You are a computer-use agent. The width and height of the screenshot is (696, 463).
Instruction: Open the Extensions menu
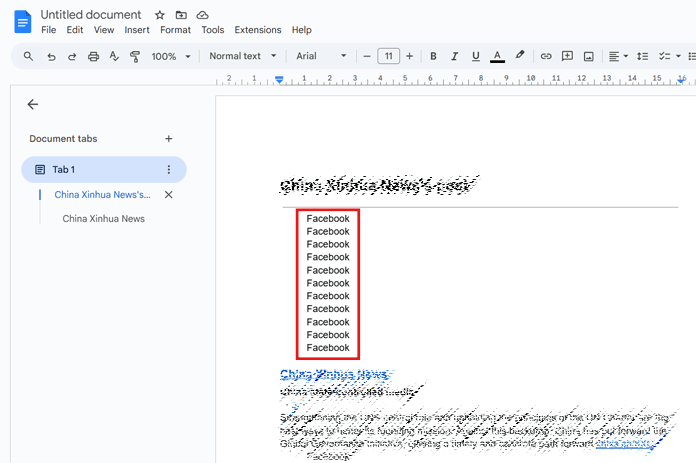tap(258, 30)
